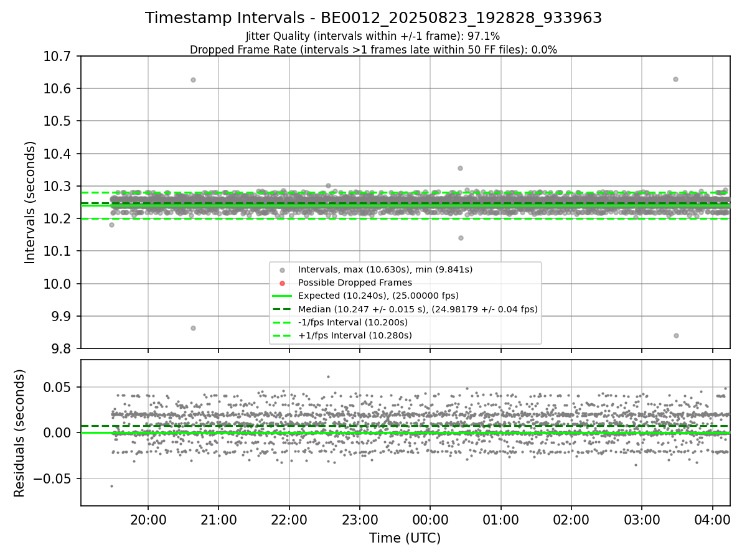This screenshot has height=560, width=747.
Task: Click the plot title "Timestamp Intervals - BE0012_20250823_192828_933963"
Action: click(x=374, y=18)
